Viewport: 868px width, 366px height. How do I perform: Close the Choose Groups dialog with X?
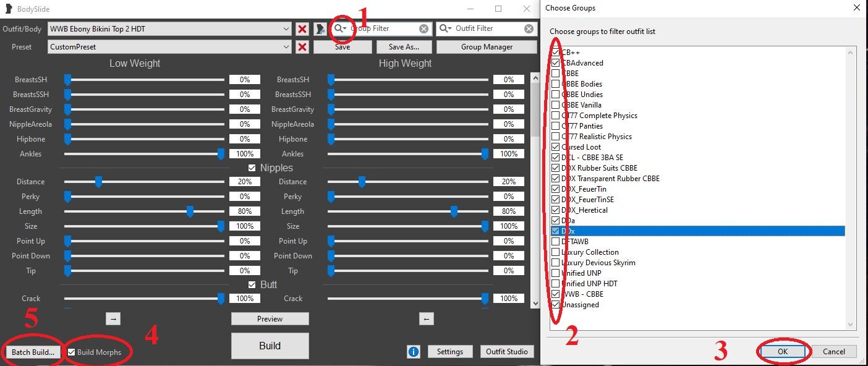(856, 8)
